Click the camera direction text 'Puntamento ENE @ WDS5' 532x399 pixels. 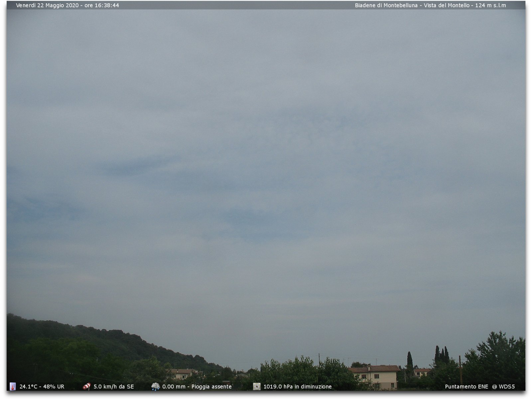point(480,387)
